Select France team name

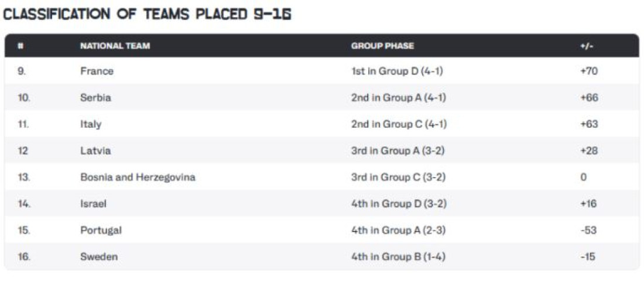pos(97,71)
